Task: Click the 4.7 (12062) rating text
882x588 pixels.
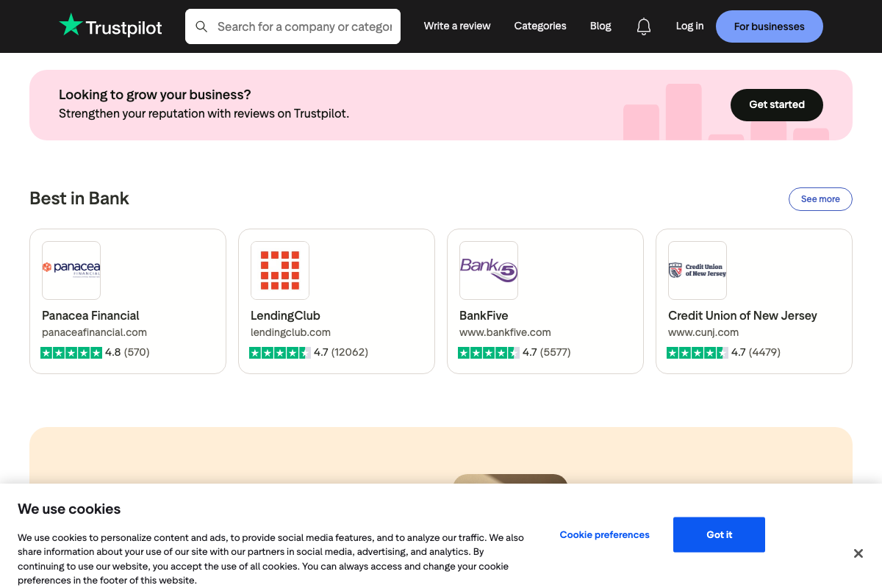Action: coord(341,353)
